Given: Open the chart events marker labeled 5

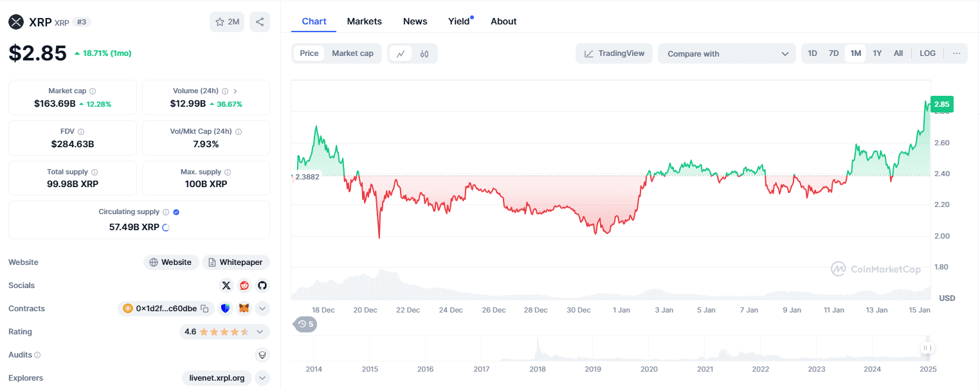Looking at the screenshot, I should click(305, 324).
